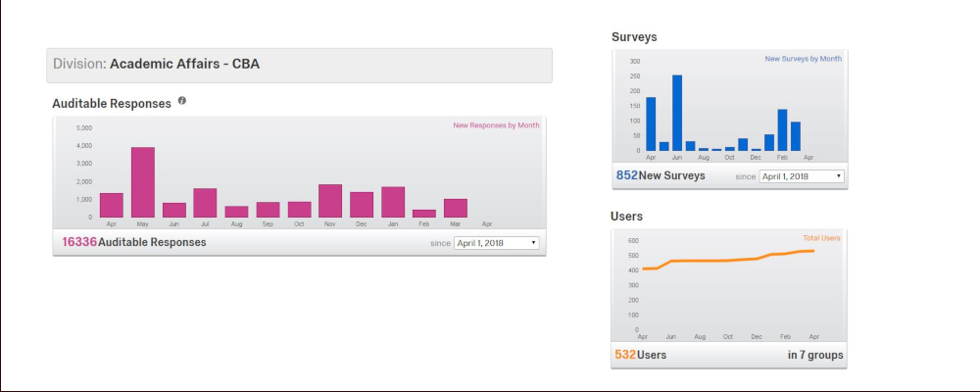Click the Jul bar in Auditable Responses chart

205,203
